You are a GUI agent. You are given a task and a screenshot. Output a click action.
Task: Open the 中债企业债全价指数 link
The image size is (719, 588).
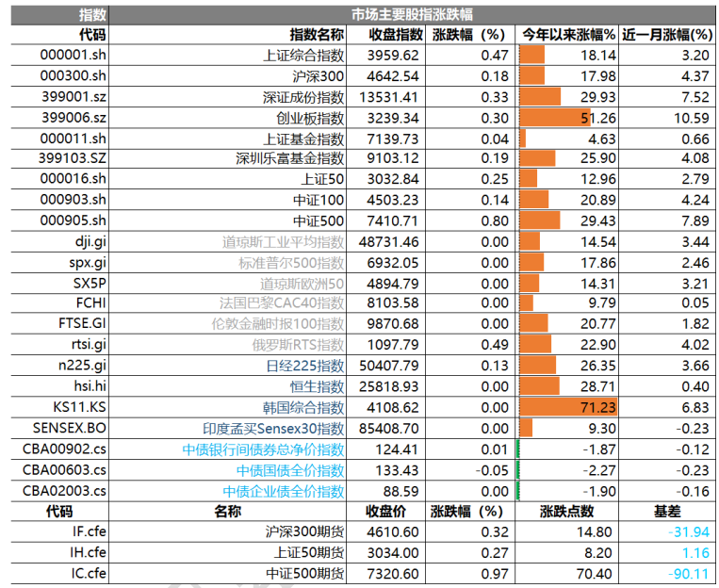pyautogui.click(x=284, y=491)
